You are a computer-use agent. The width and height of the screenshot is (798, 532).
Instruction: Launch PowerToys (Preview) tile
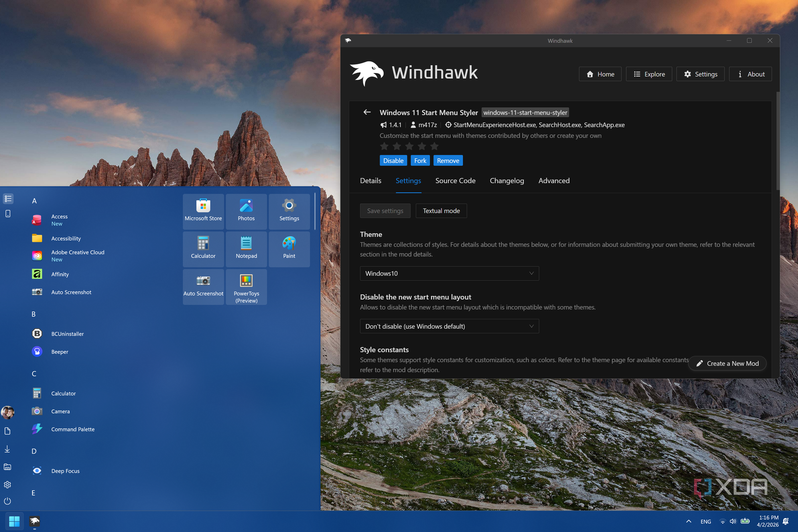point(246,287)
